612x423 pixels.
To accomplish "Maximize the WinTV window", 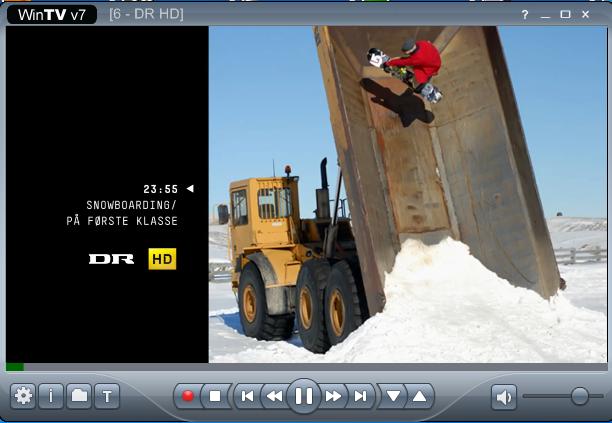I will [565, 14].
